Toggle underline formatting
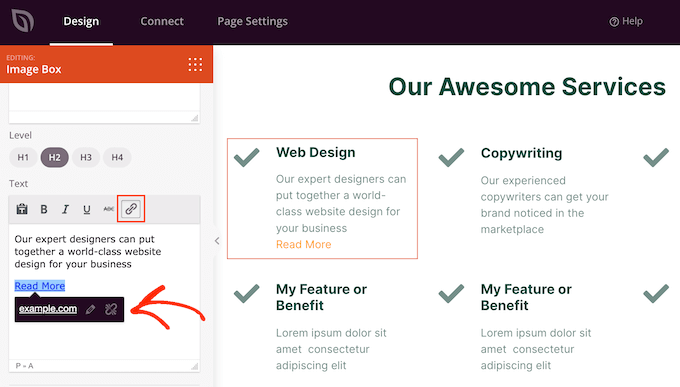 [x=87, y=209]
